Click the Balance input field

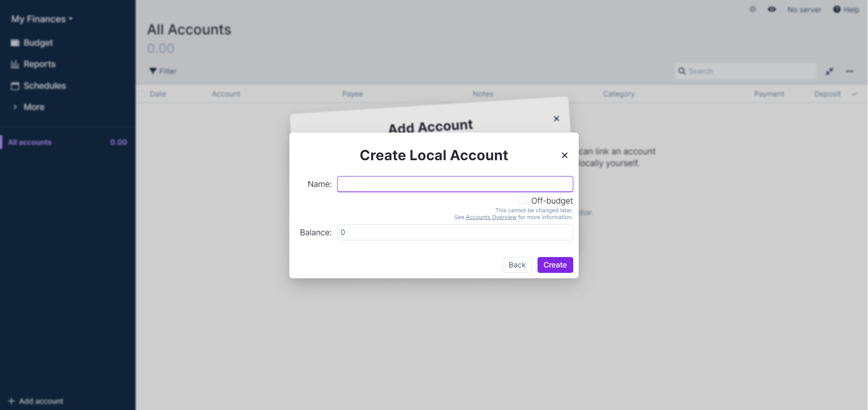click(x=455, y=233)
